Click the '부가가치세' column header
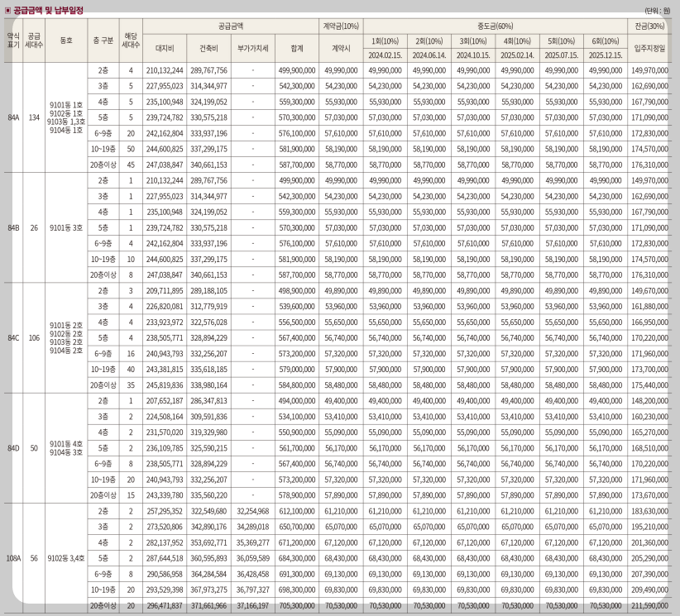The image size is (680, 616). (253, 48)
